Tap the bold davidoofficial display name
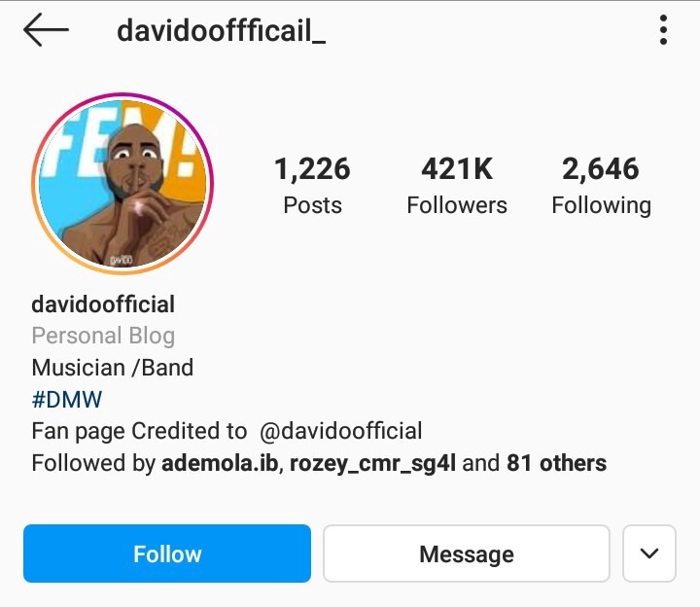 (103, 304)
